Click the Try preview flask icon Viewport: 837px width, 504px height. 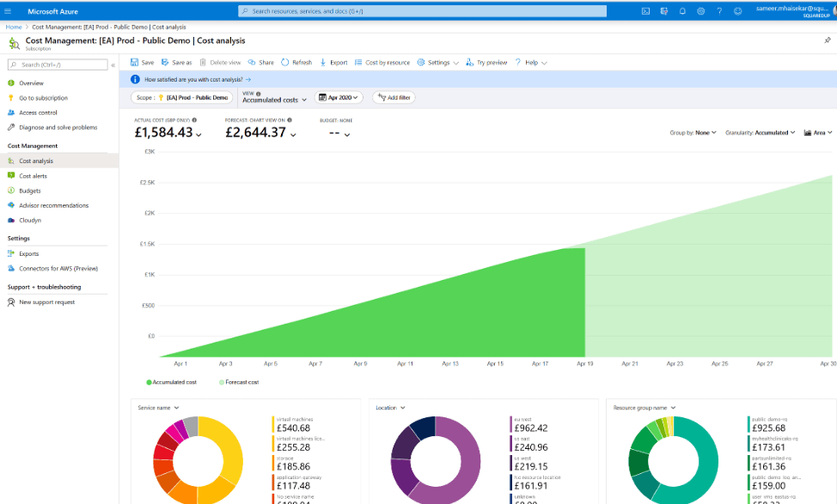pyautogui.click(x=470, y=63)
